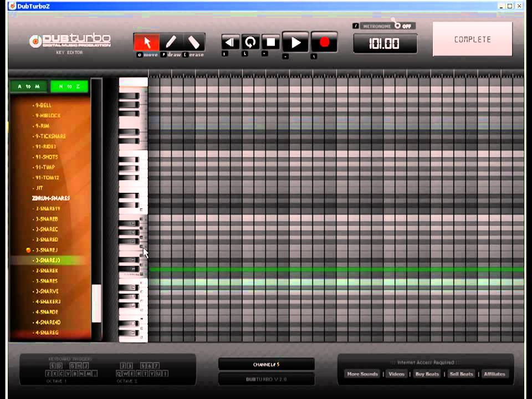Click the DubTurbo logo
The width and height of the screenshot is (532, 399).
coord(70,41)
